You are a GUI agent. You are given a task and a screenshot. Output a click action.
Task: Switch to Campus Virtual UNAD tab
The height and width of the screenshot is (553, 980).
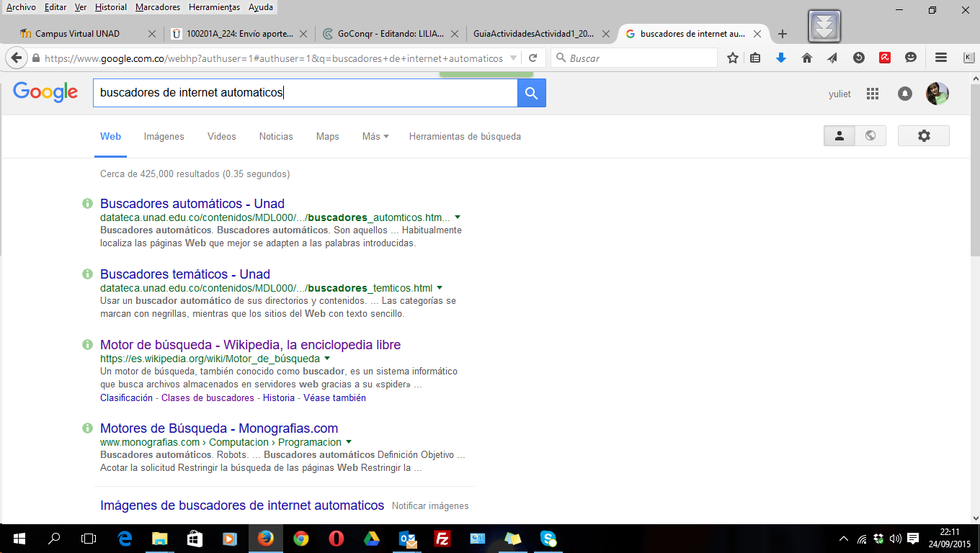(x=87, y=34)
